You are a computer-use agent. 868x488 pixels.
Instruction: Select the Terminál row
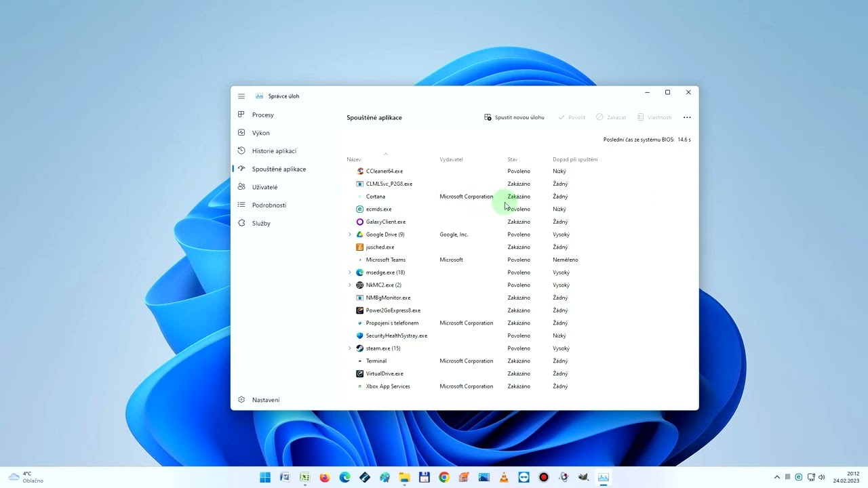coord(519,361)
